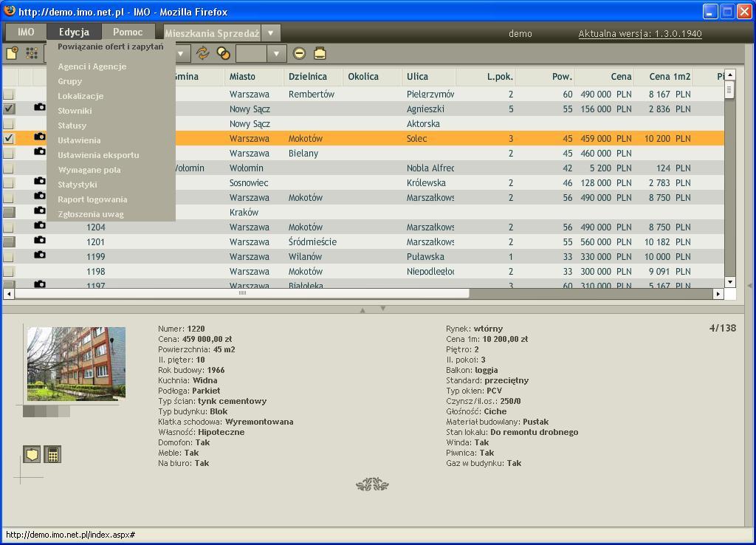Choose Statusy menu entry
The height and width of the screenshot is (545, 756).
pos(72,126)
